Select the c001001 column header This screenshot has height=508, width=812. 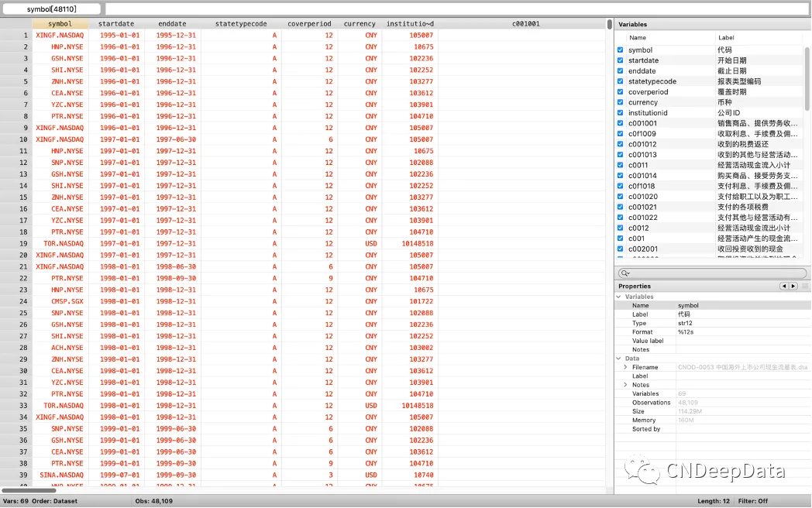(x=525, y=24)
